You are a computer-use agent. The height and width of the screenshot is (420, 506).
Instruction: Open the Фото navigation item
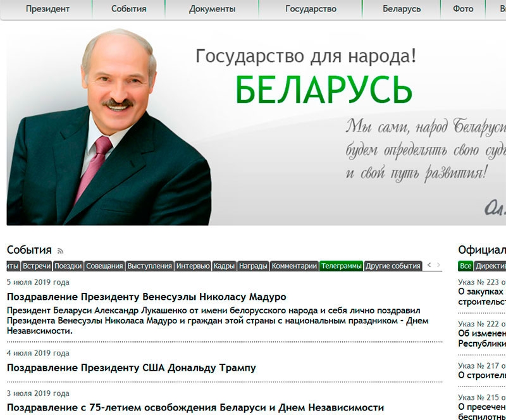tap(463, 9)
